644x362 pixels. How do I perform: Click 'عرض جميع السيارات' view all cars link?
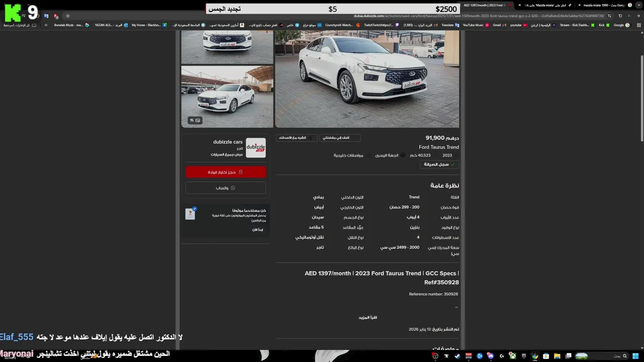pyautogui.click(x=227, y=154)
